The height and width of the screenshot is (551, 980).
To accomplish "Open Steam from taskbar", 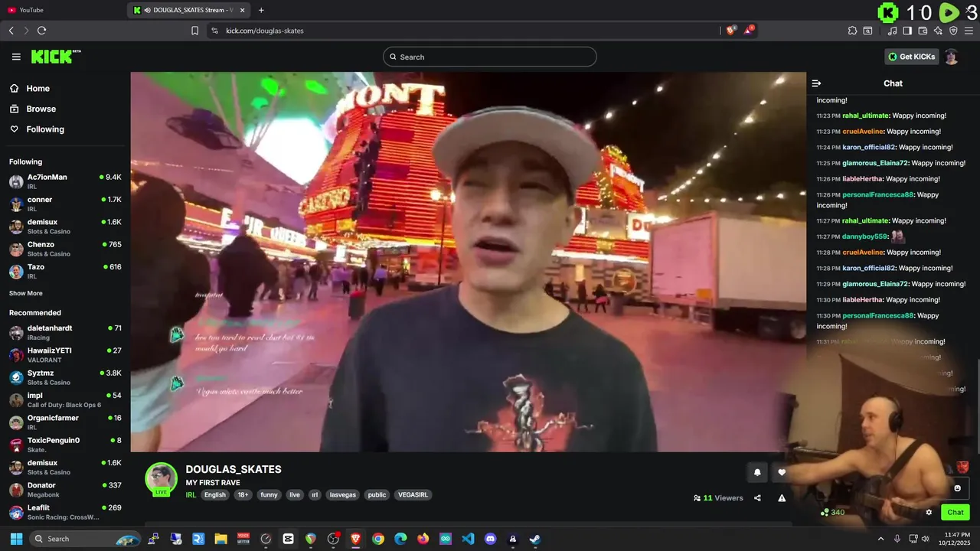I will point(535,539).
